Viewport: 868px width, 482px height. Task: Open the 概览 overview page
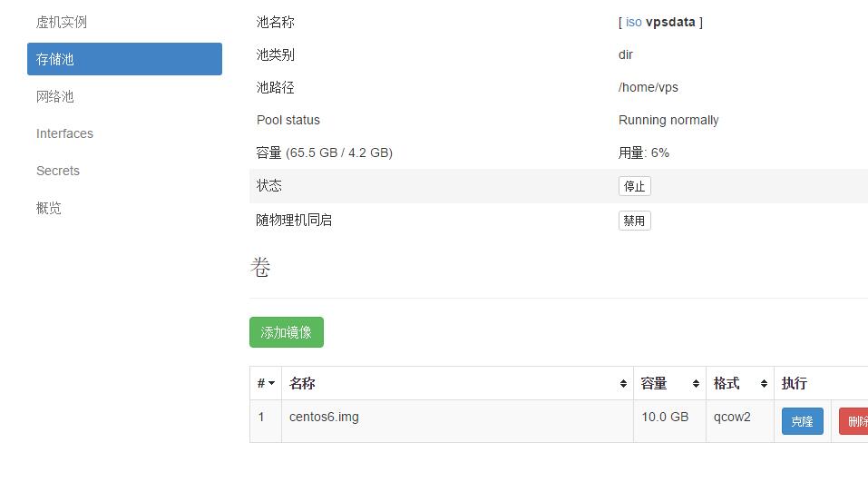(x=49, y=208)
